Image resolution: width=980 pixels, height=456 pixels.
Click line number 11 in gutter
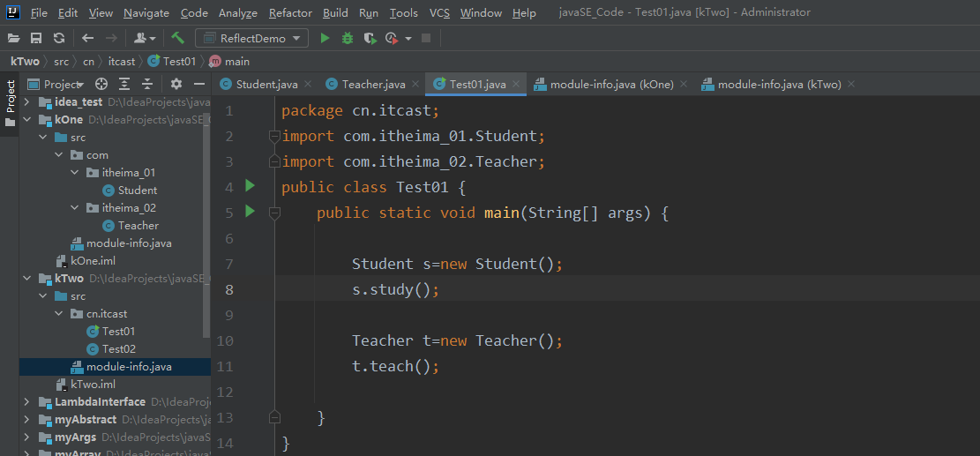(x=224, y=366)
